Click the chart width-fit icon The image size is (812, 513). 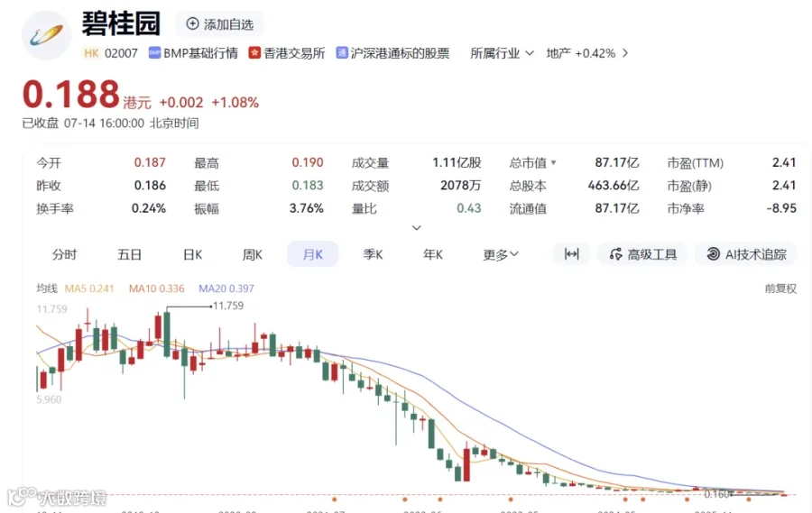tap(571, 254)
